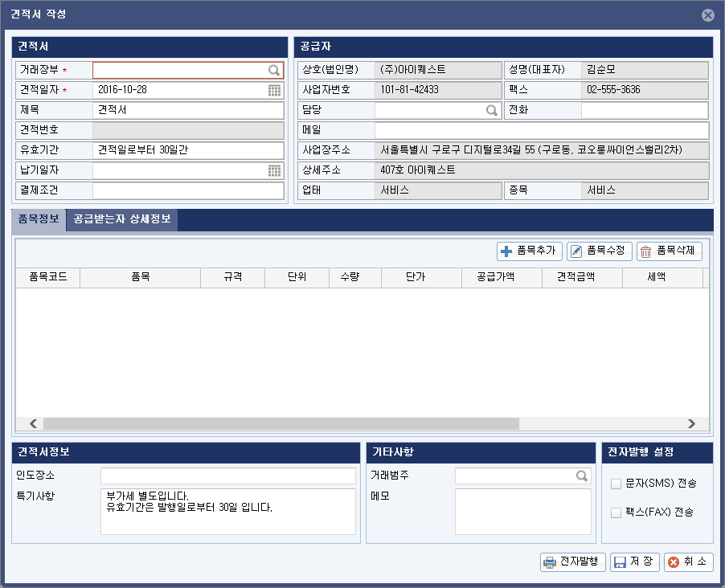Click the 메일 input field

pyautogui.click(x=542, y=130)
